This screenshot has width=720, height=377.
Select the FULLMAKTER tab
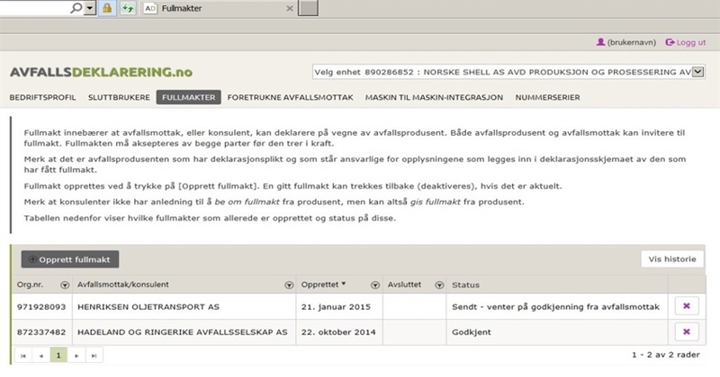tap(188, 97)
